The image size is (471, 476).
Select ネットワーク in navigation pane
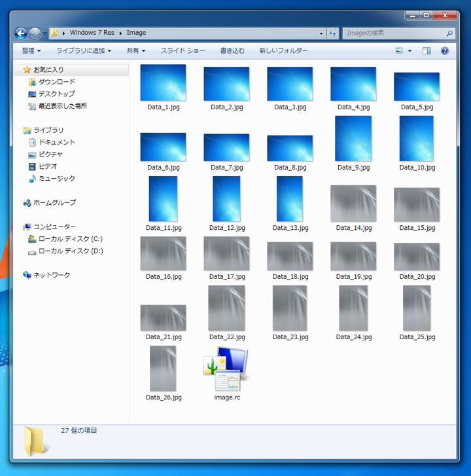point(52,275)
